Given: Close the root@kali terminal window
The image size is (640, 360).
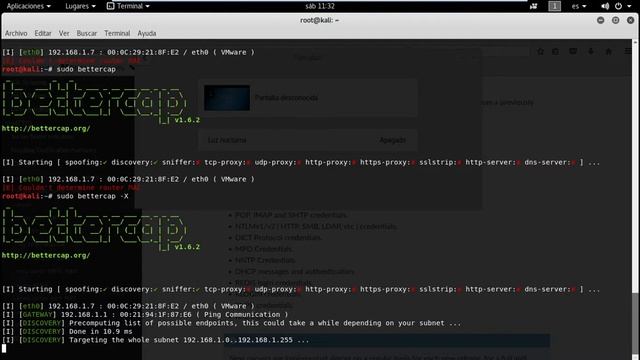Looking at the screenshot, I should pyautogui.click(x=631, y=20).
